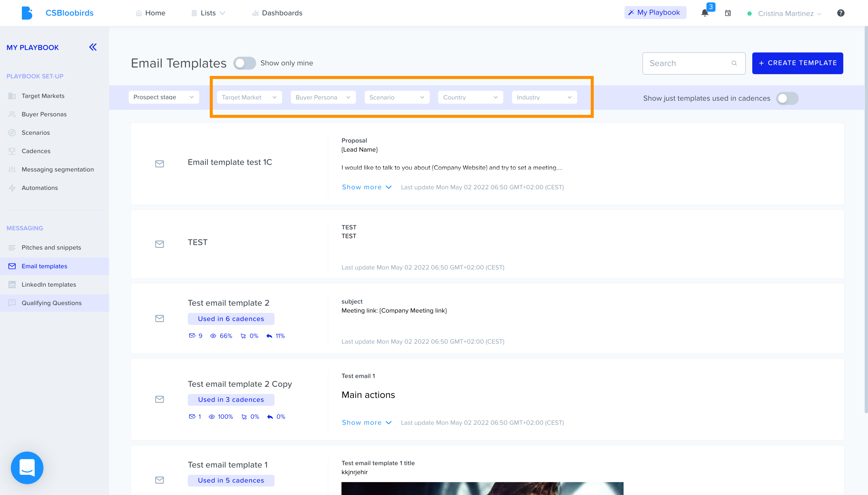Click the image thumbnail in Test email template 1
The width and height of the screenshot is (868, 495).
click(482, 489)
